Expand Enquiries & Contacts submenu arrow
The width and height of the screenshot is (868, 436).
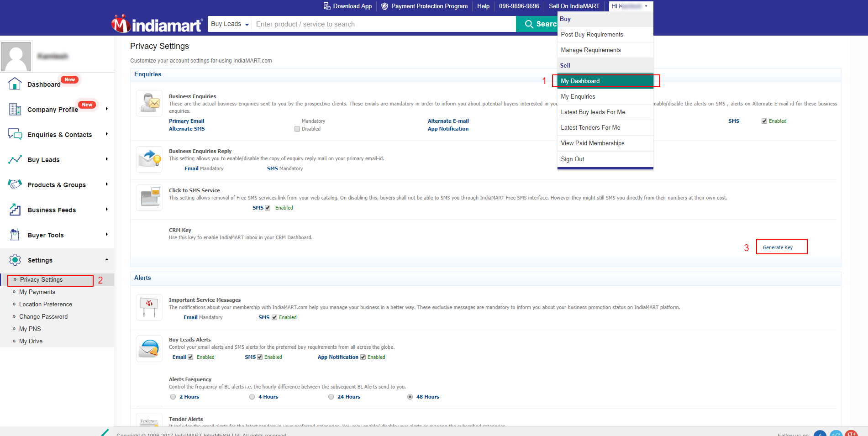pyautogui.click(x=107, y=134)
